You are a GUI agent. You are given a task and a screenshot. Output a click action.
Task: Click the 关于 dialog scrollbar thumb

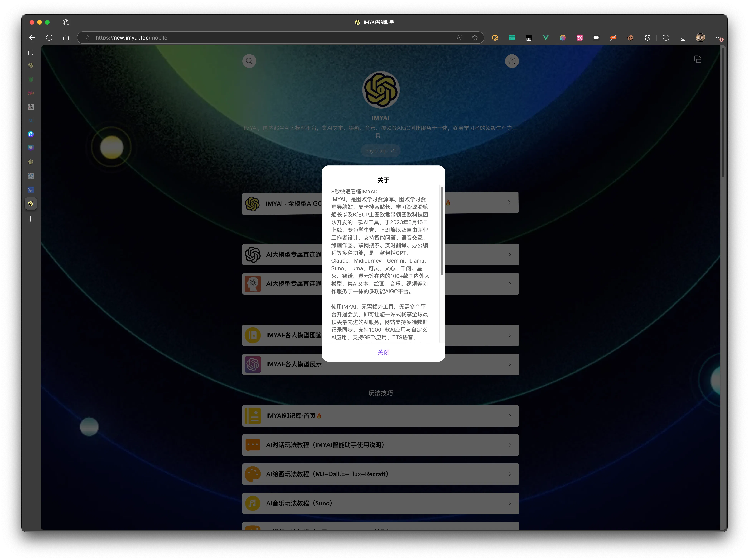coord(442,231)
